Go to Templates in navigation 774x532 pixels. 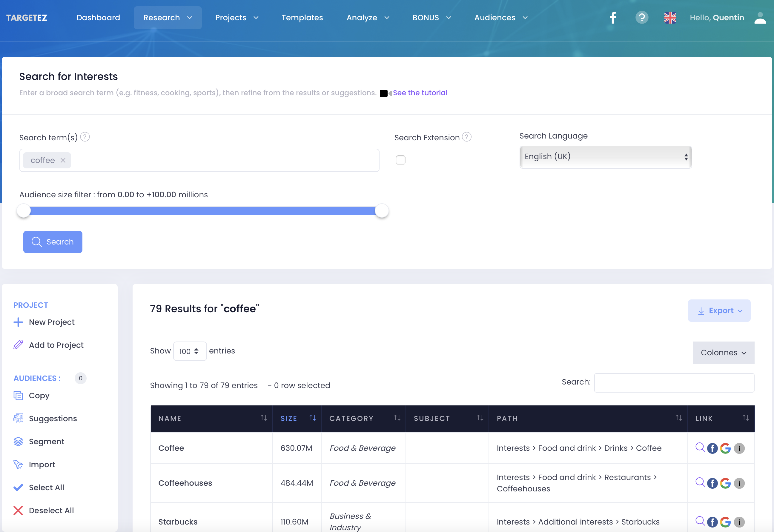302,18
